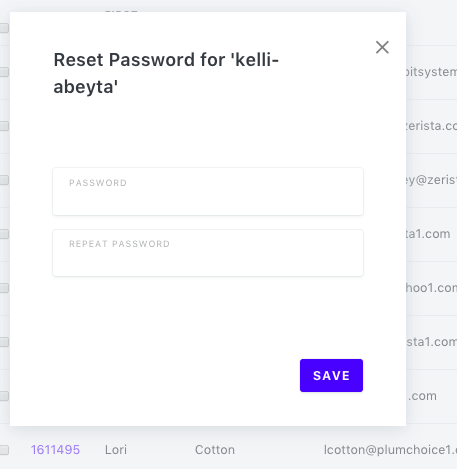
Task: Select the first name cell 'Lori'
Action: tap(116, 450)
